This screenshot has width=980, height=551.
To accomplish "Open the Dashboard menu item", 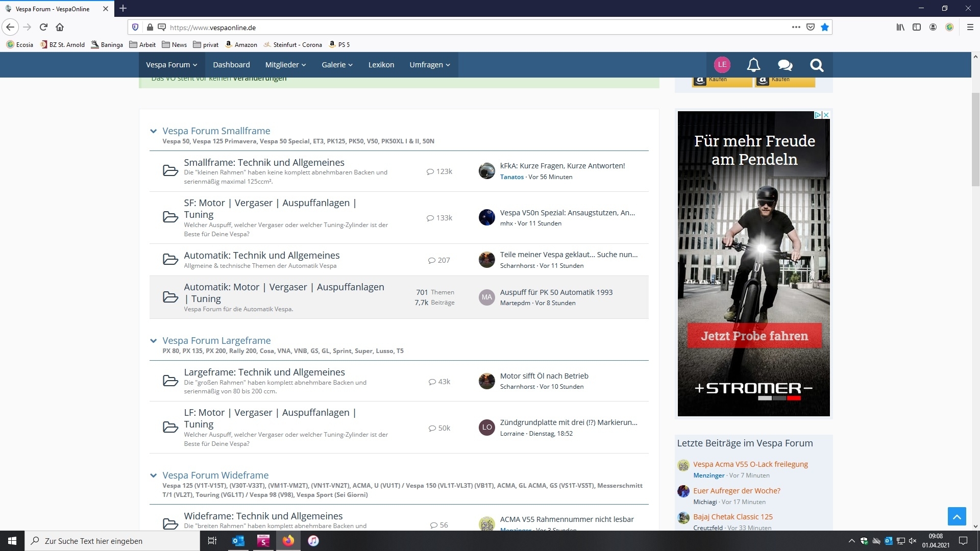I will 231,65.
